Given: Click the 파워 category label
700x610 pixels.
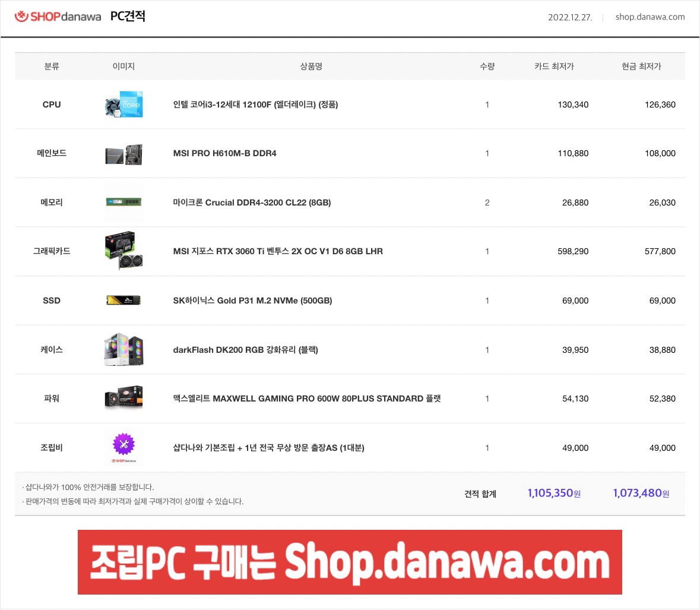Looking at the screenshot, I should (52, 399).
